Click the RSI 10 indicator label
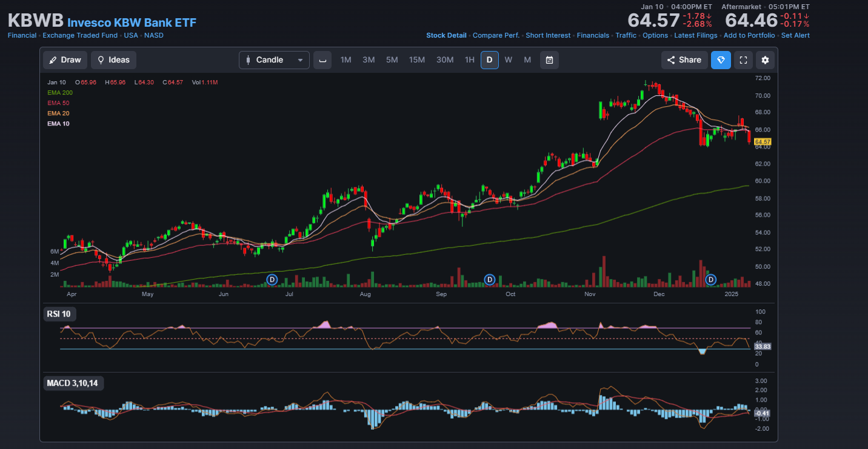Image resolution: width=868 pixels, height=449 pixels. (60, 314)
